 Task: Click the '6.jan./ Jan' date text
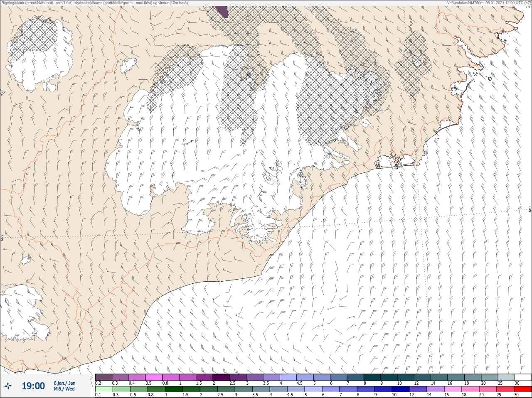click(64, 383)
